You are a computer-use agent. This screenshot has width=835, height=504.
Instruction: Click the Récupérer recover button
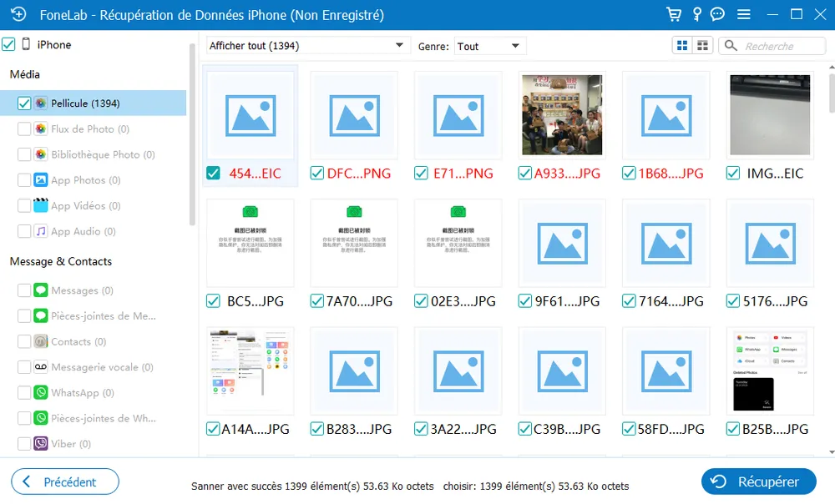[x=758, y=481]
